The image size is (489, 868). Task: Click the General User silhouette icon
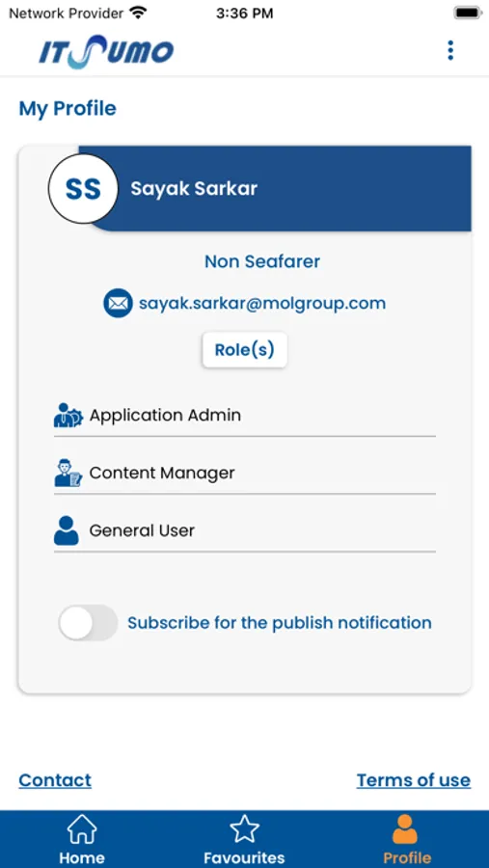67,530
